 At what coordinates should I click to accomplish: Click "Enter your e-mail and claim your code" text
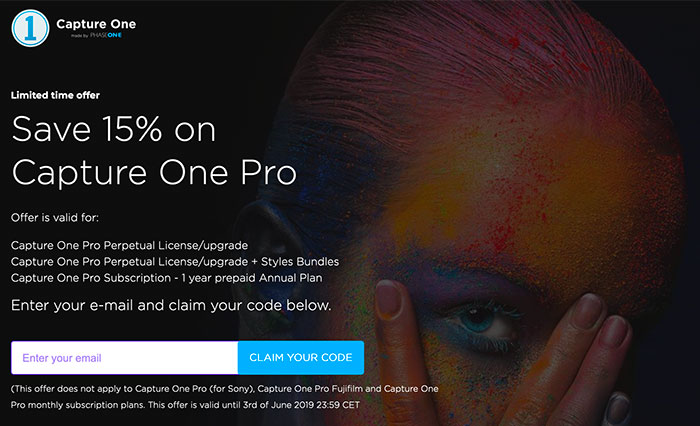point(171,305)
